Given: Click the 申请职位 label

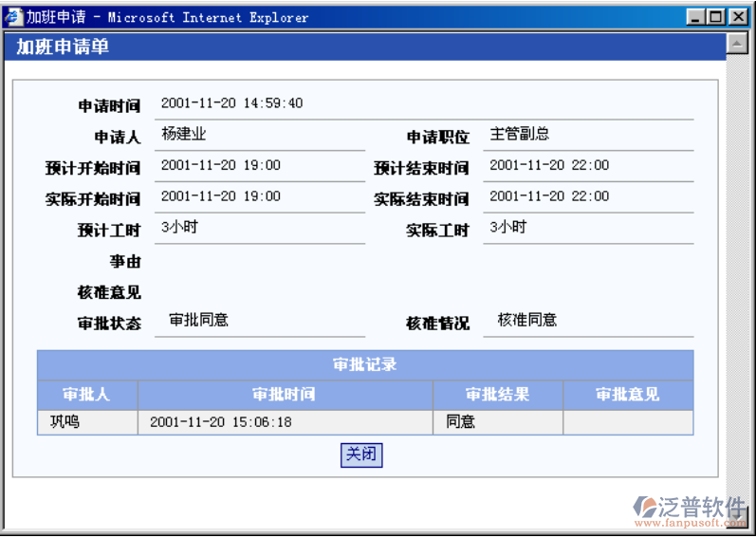Looking at the screenshot, I should click(x=438, y=138).
